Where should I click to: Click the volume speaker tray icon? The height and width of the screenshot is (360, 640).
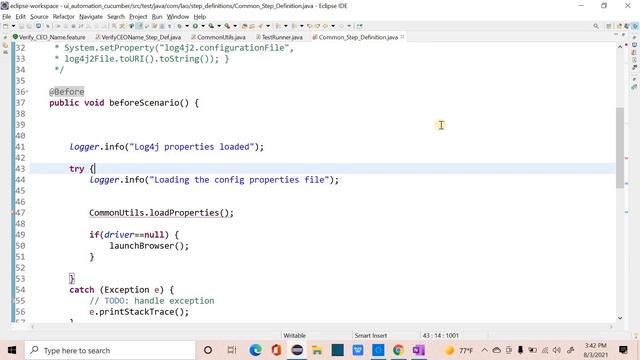click(557, 350)
